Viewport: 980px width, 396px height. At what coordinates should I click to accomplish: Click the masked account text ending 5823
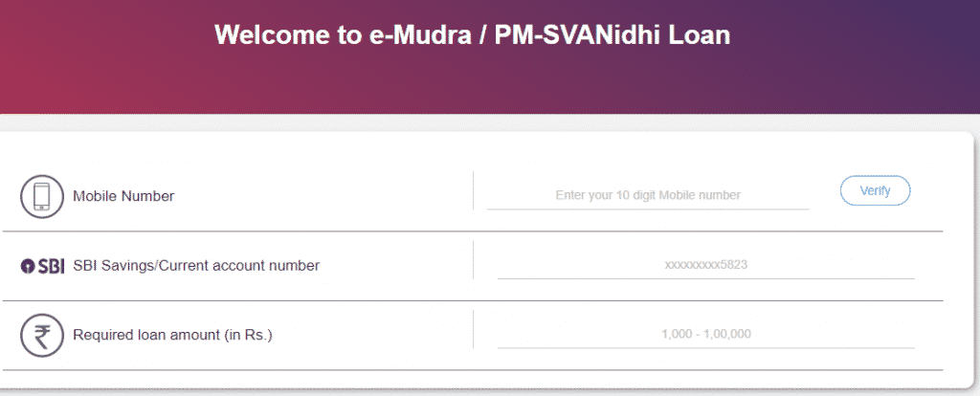[705, 266]
